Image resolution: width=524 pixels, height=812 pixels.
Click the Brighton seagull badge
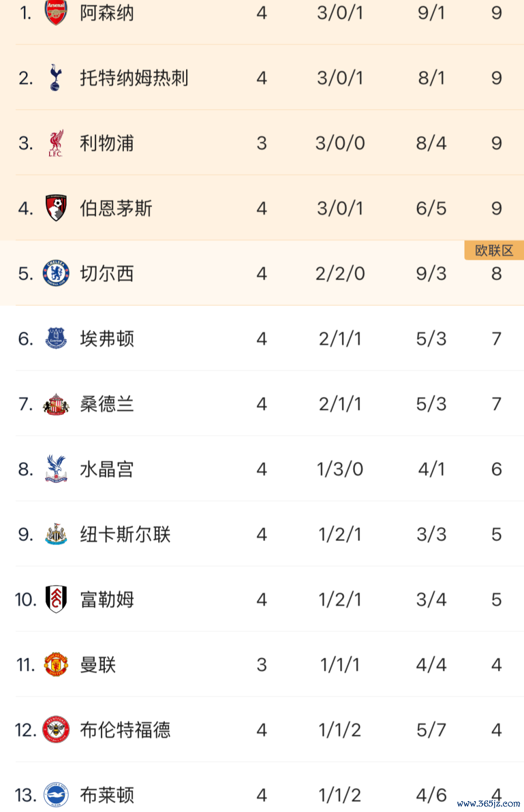[56, 795]
